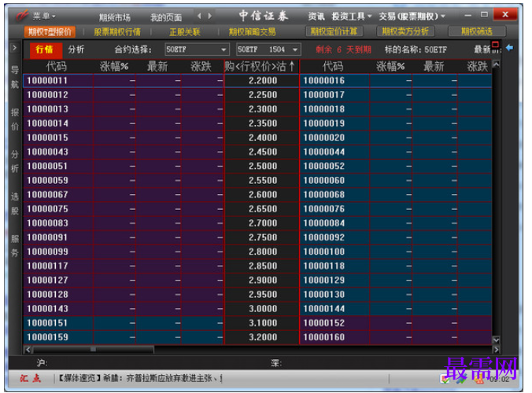Open the 50ETF contract selection dropdown
The width and height of the screenshot is (532, 393).
point(197,50)
